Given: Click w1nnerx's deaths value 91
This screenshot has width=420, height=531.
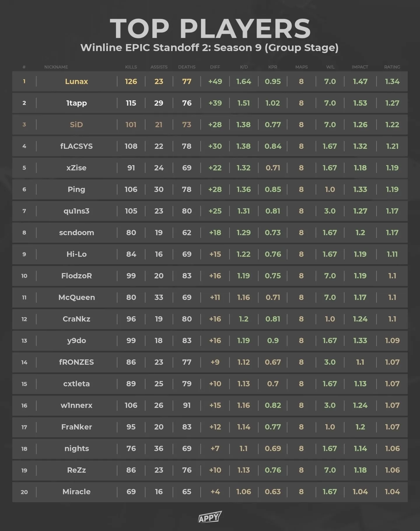Looking at the screenshot, I should click(187, 405).
